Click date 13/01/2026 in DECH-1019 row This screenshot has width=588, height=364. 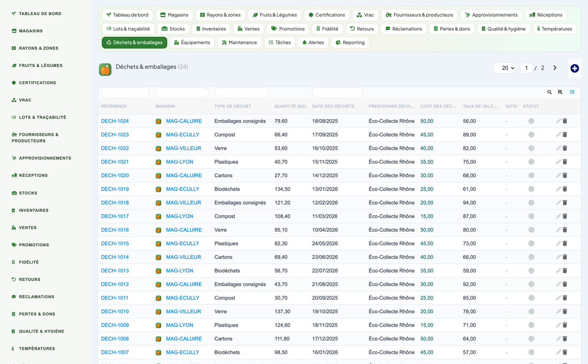click(x=325, y=189)
